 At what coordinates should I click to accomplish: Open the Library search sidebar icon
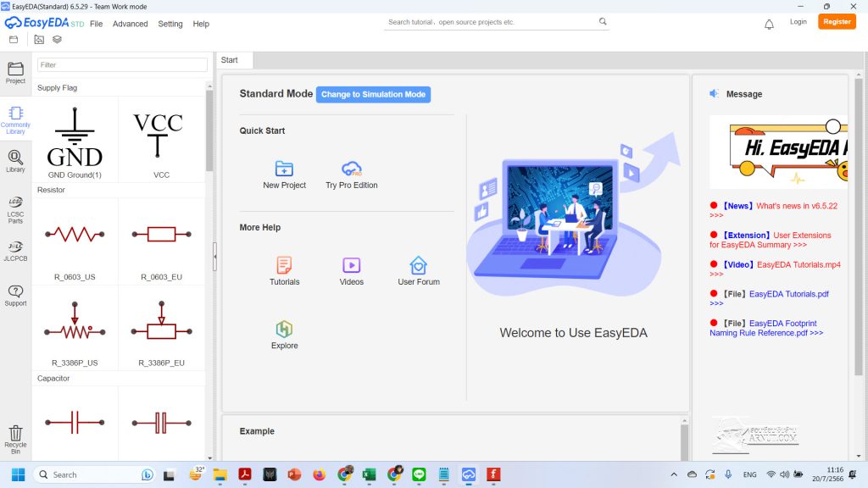15,160
